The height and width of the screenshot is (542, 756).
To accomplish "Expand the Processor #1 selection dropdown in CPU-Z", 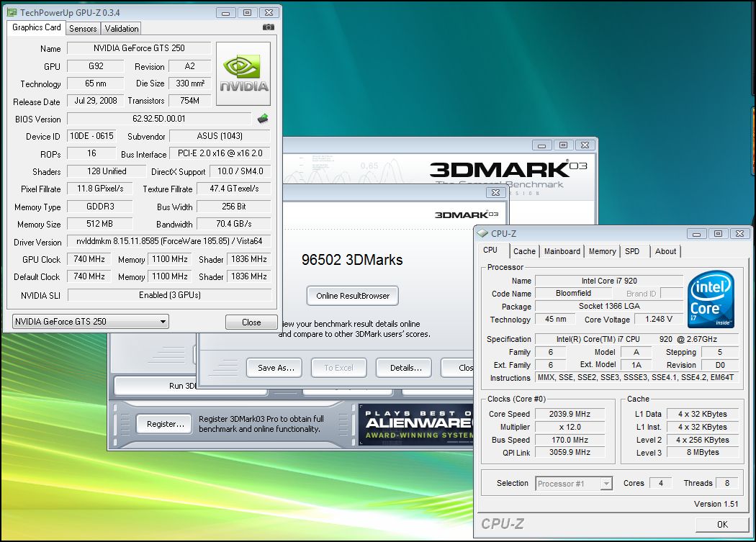I will click(x=606, y=483).
